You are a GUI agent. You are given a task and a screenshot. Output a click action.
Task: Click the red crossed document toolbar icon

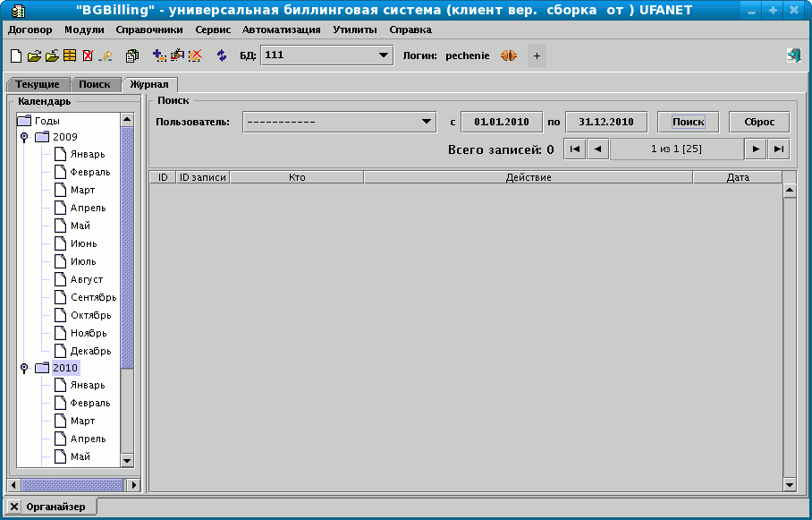point(87,55)
